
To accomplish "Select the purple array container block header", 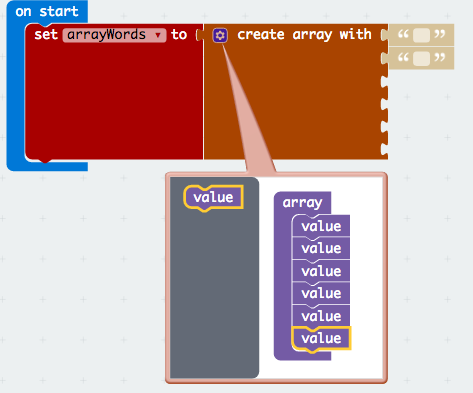I will click(302, 203).
